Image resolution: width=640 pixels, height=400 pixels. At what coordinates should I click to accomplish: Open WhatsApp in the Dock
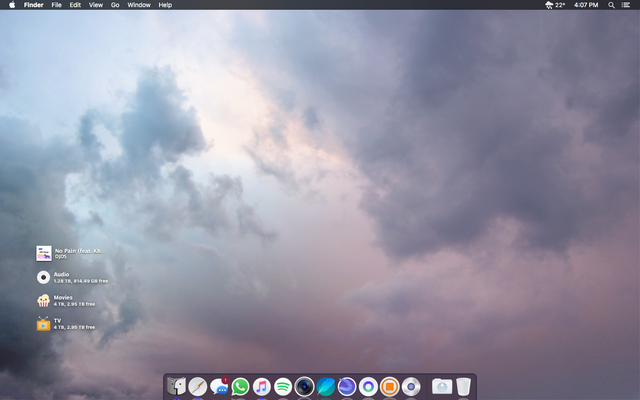pos(240,386)
